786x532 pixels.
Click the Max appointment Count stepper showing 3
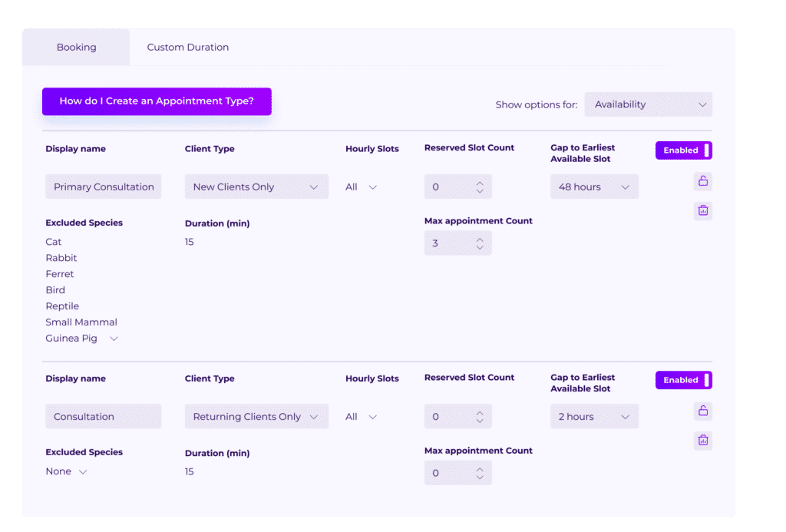pyautogui.click(x=457, y=243)
